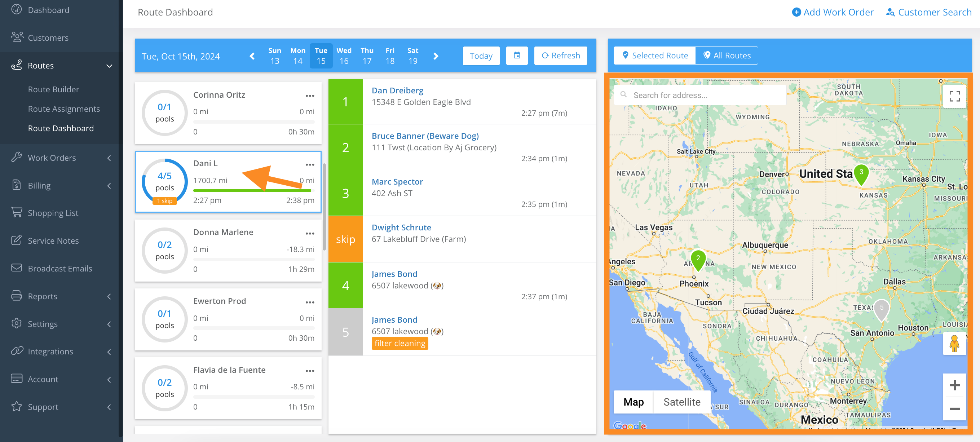Screen dimensions: 980x442
Task: Click the Support star icon
Action: [16, 407]
